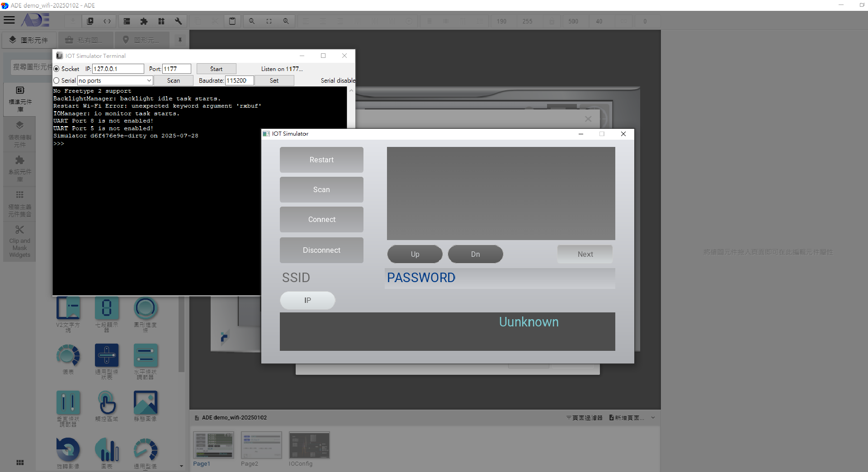Open the 頁面過濾器 page filter
The image size is (868, 472).
584,418
